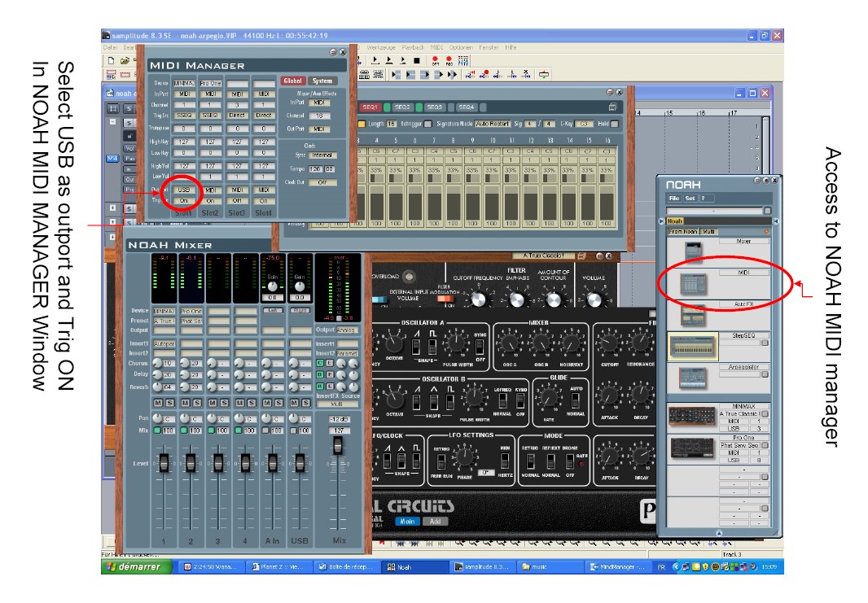
Task: Click the Tempo 126 field in MIDI Manager
Action: [315, 168]
